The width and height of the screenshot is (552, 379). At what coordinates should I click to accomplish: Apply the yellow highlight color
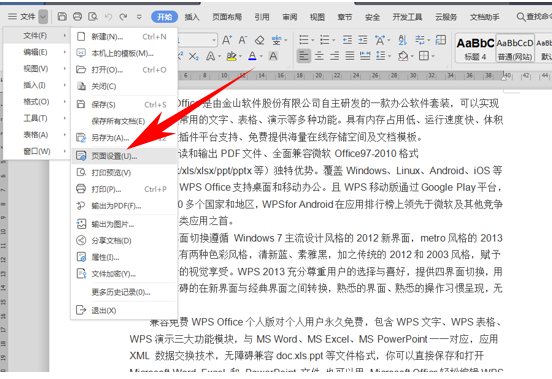[x=231, y=56]
